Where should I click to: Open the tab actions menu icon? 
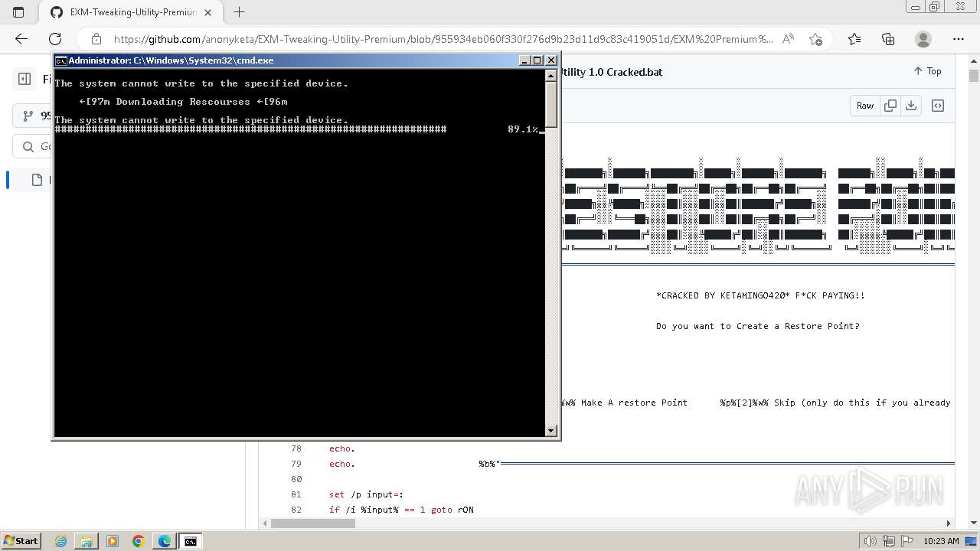coord(18,12)
